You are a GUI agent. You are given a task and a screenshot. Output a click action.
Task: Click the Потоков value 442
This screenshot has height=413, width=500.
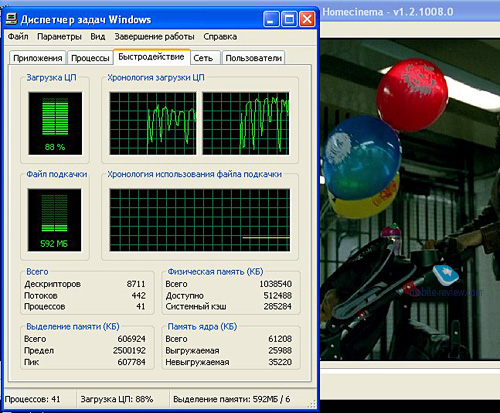coord(138,295)
